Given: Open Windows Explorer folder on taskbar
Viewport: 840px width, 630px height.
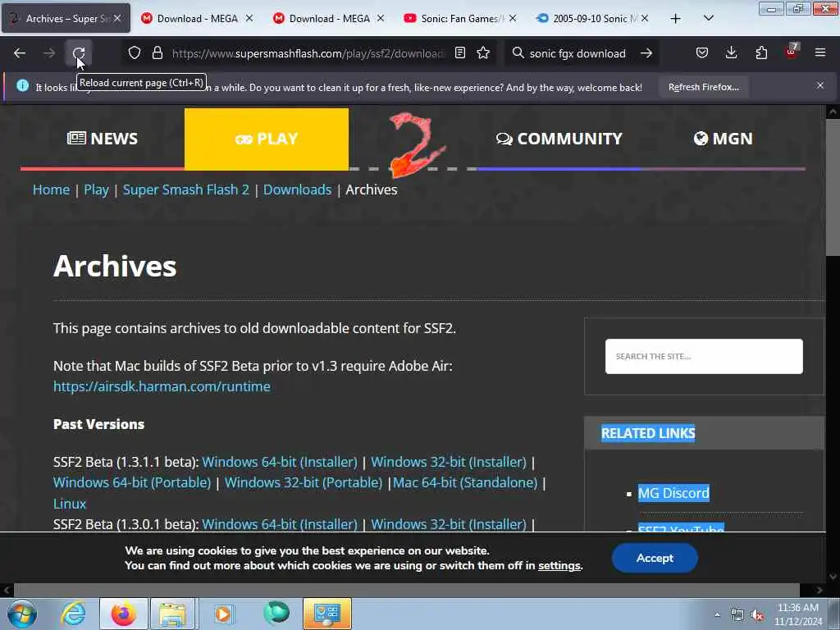Looking at the screenshot, I should pyautogui.click(x=172, y=614).
